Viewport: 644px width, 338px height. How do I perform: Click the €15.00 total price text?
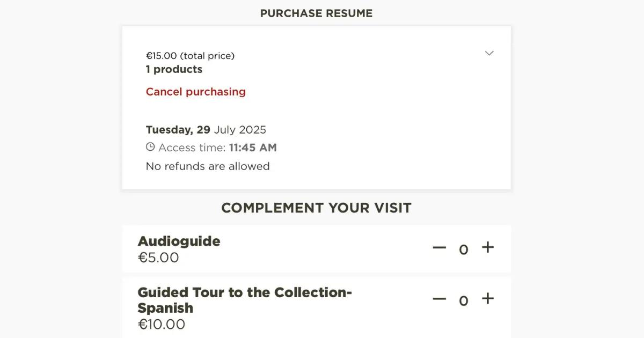point(191,56)
